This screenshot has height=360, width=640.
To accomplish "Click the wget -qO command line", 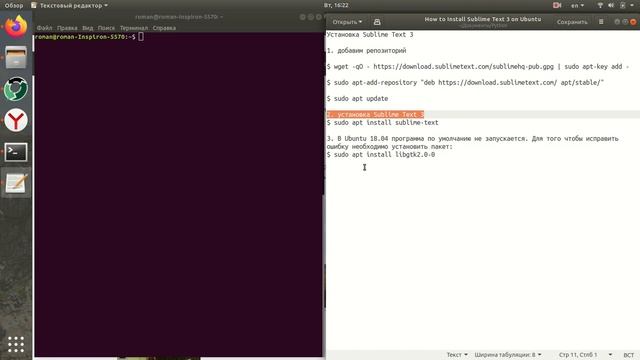I will click(478, 67).
